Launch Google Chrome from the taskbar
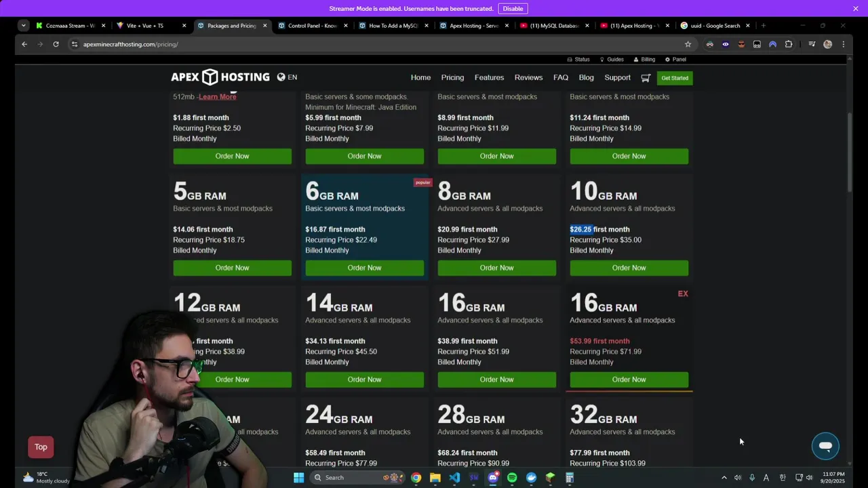Image resolution: width=868 pixels, height=488 pixels. (416, 478)
